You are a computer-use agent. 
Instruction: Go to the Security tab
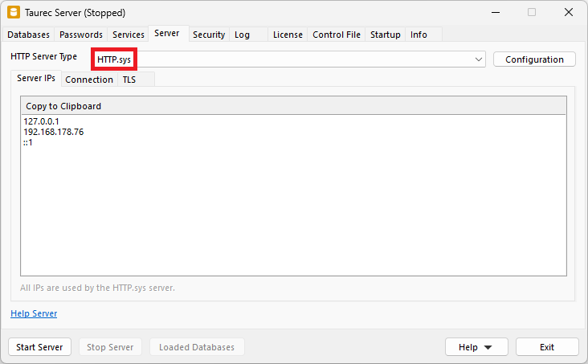click(209, 35)
